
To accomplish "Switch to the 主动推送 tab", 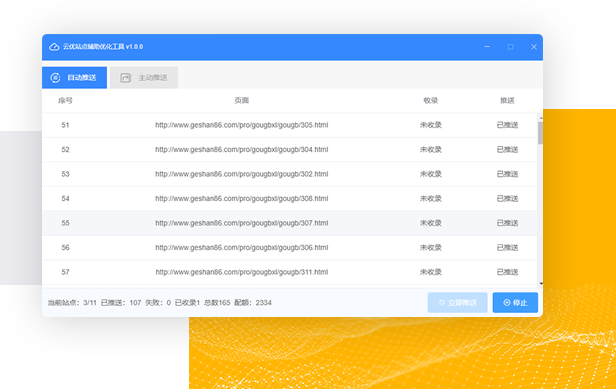I will 144,78.
